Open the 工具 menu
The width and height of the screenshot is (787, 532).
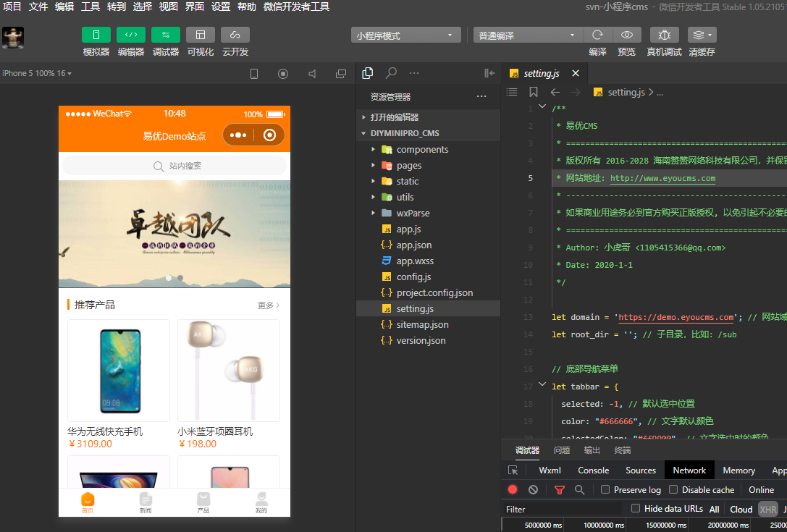point(91,7)
